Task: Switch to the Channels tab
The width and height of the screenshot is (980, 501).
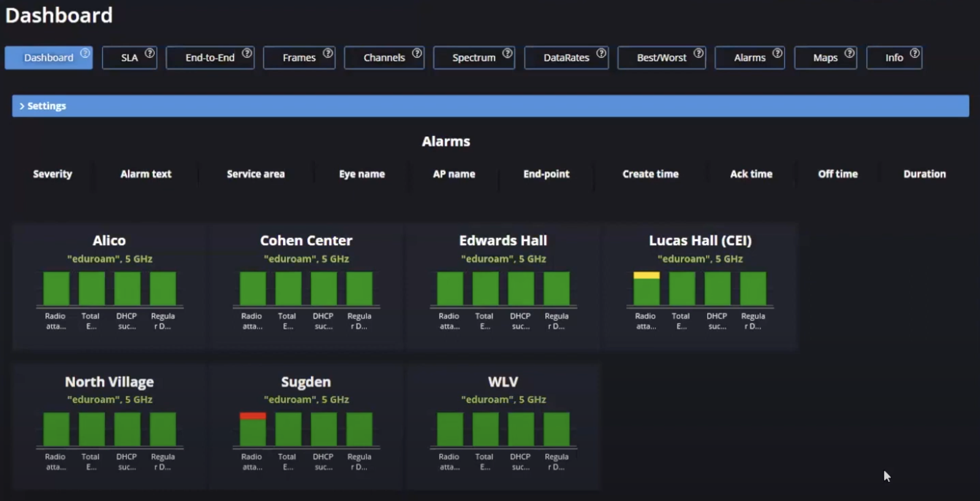Action: (x=383, y=58)
